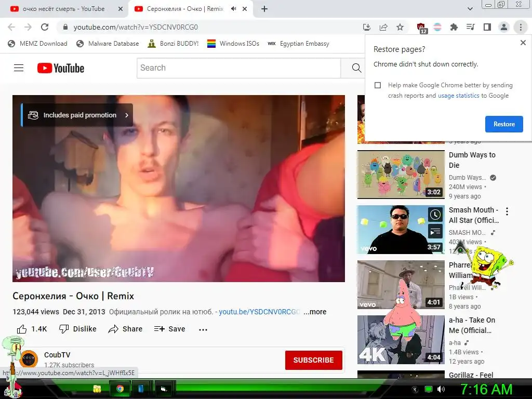Go back to previous page

[11, 27]
